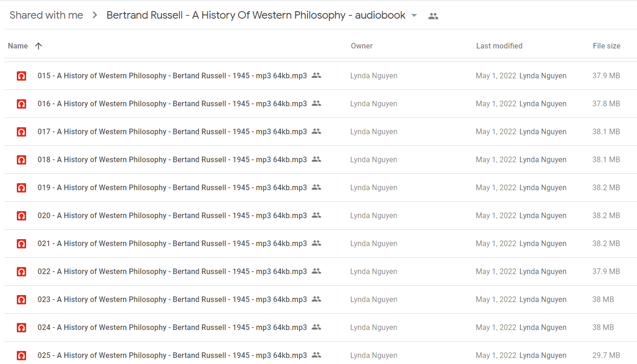Screen dimensions: 637x364
Task: Click the audio file icon for file 025
Action: [x=21, y=356]
